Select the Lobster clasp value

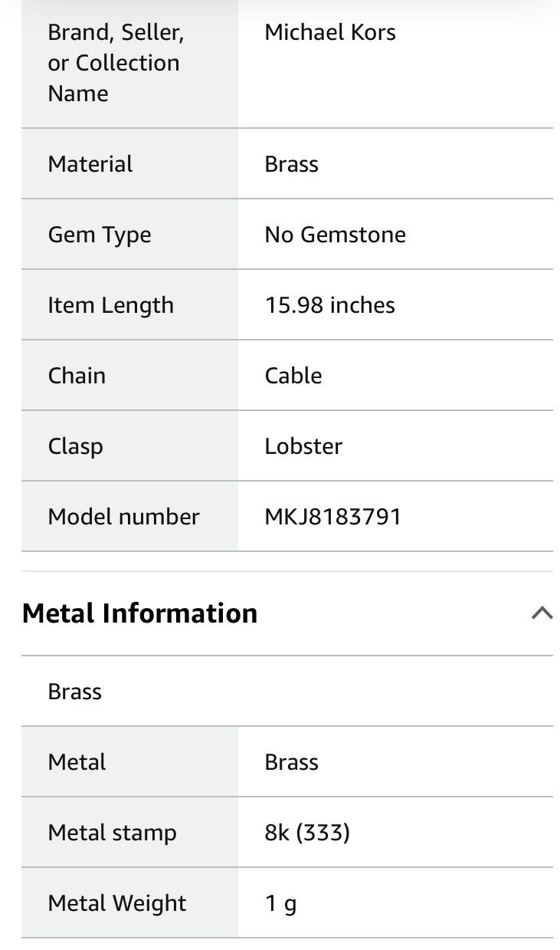[x=303, y=446]
